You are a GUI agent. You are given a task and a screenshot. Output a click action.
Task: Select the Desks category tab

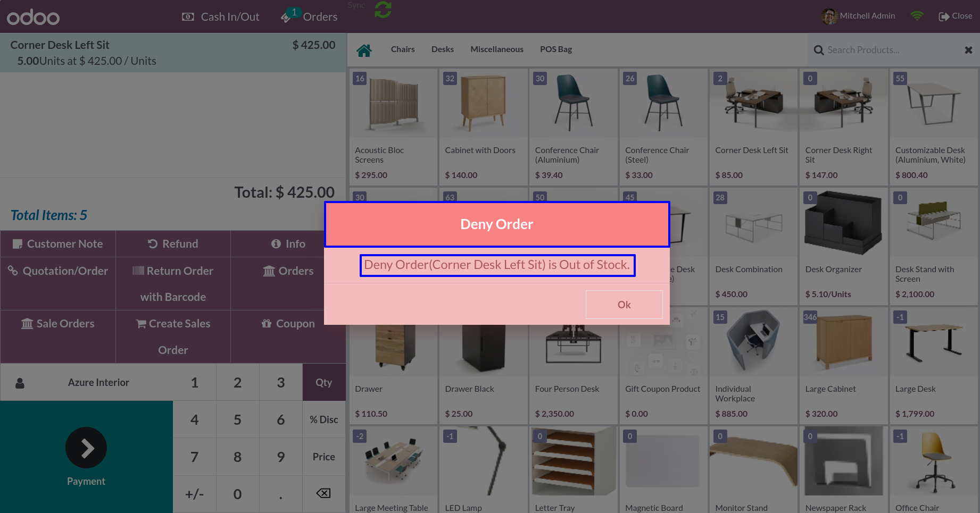(443, 49)
